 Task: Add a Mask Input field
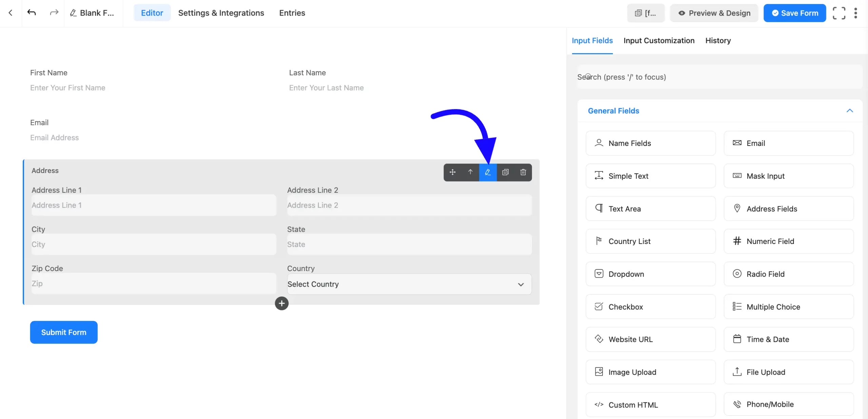click(789, 176)
